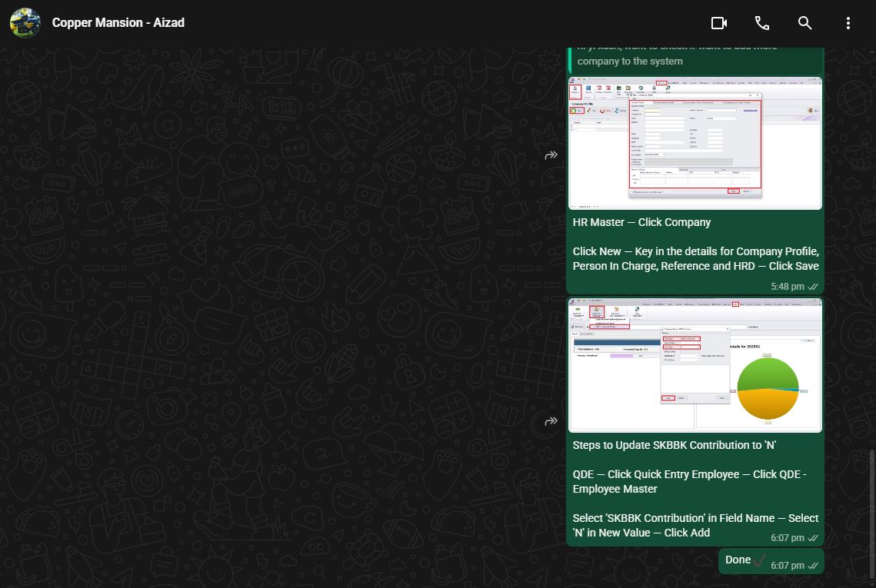Click the 'Select SKBBK Contribution in Field Name' text
This screenshot has width=876, height=588.
pyautogui.click(x=695, y=526)
